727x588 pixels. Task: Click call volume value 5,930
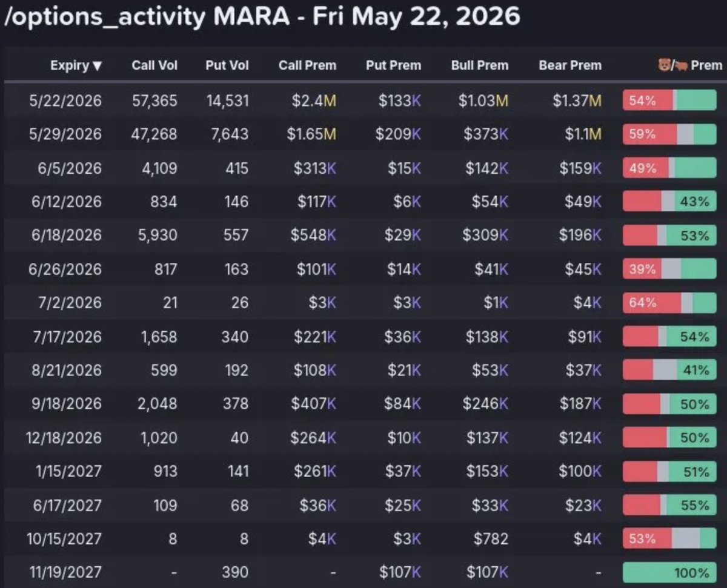(158, 235)
